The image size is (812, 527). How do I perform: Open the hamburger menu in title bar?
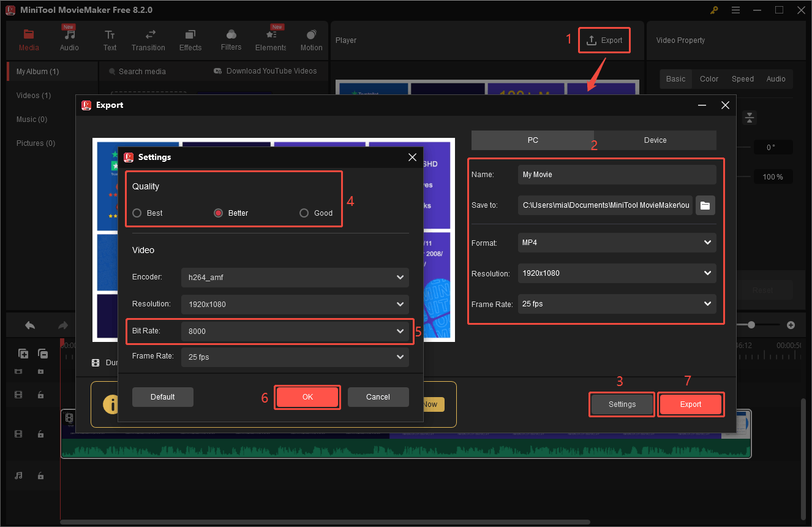click(736, 10)
